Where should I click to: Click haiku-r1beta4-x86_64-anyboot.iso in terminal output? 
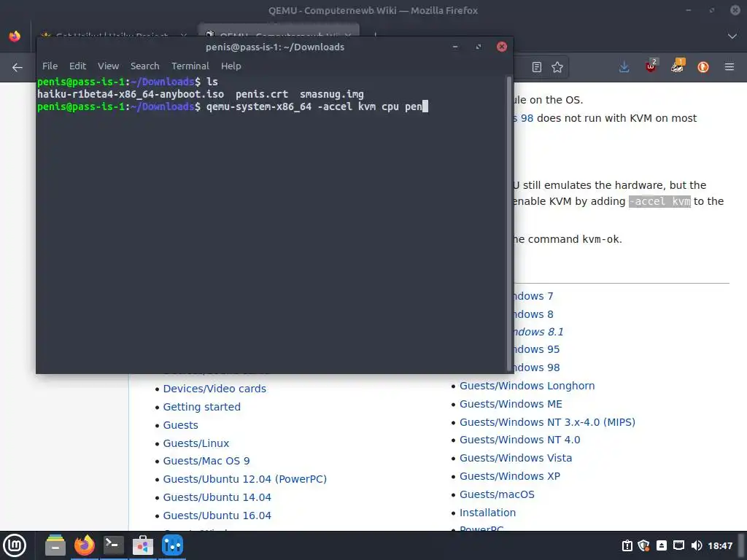[131, 94]
